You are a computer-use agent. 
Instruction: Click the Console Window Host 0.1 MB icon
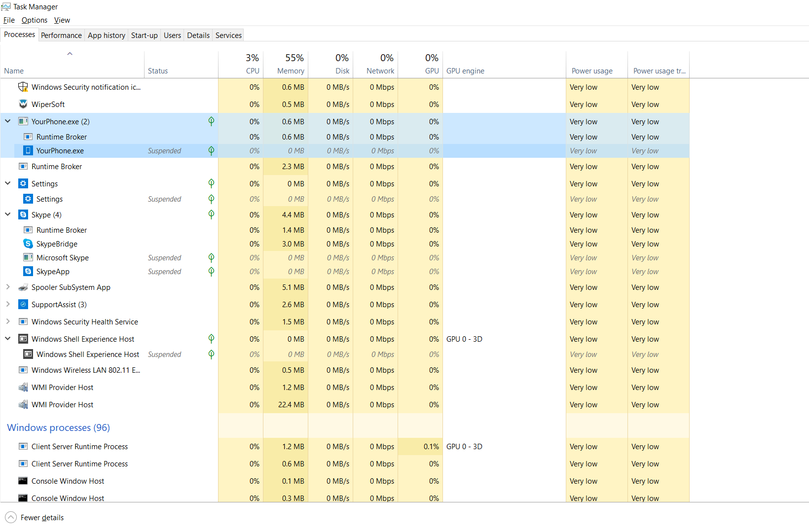tap(23, 481)
